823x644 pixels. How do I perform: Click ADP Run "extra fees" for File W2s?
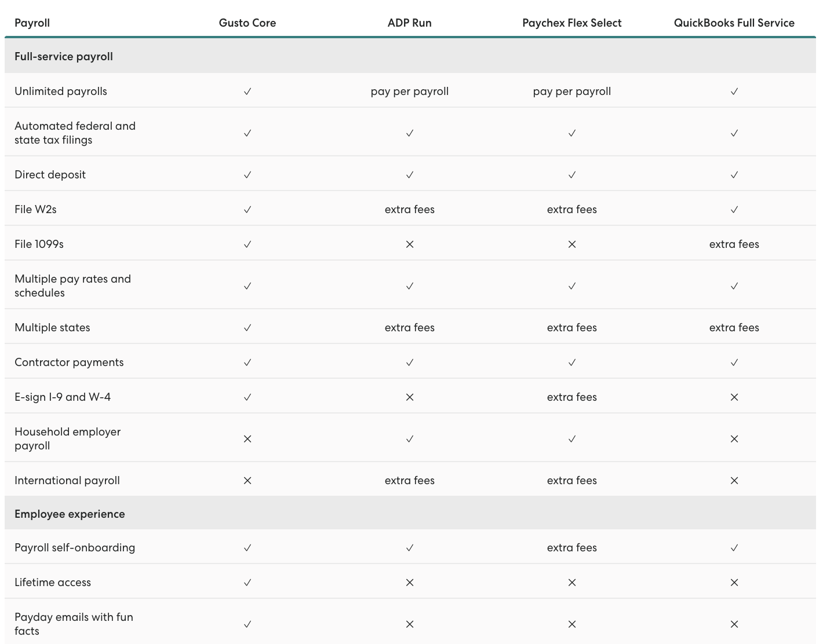coord(410,210)
